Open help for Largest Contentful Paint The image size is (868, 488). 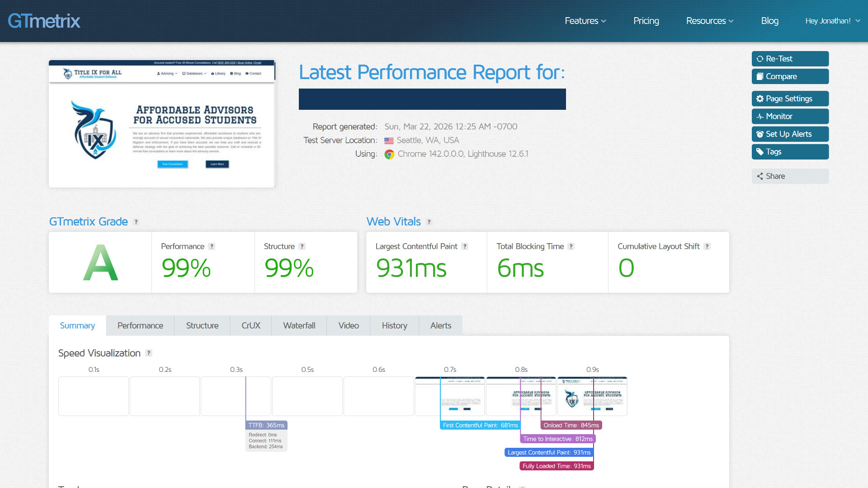[x=465, y=246]
